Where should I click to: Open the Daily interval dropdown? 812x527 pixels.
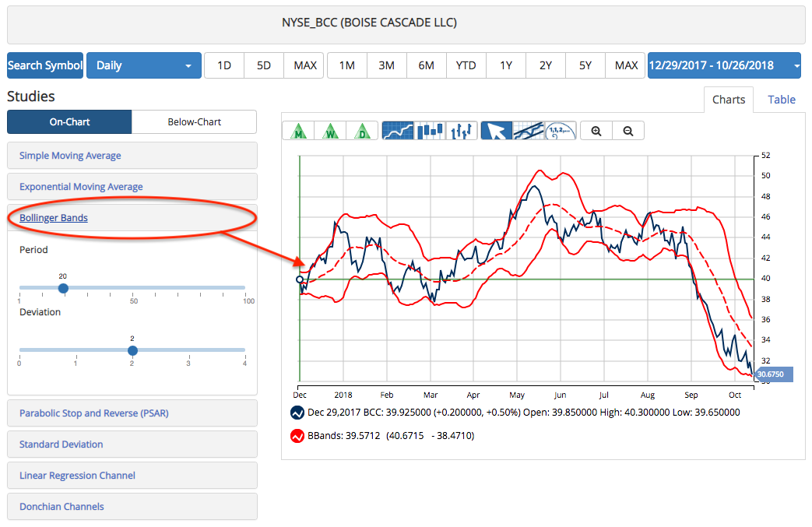point(144,65)
